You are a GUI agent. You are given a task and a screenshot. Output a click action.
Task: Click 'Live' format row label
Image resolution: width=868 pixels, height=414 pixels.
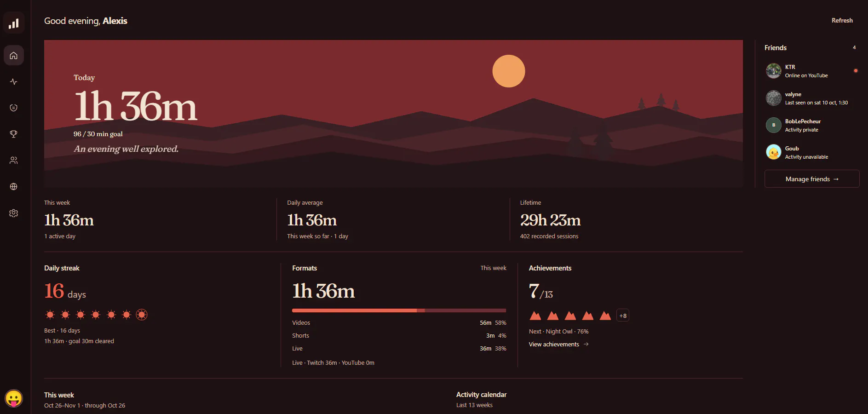click(x=297, y=349)
